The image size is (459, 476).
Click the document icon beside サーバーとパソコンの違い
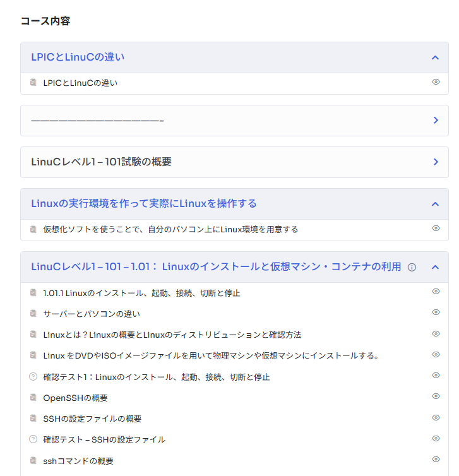coord(33,313)
